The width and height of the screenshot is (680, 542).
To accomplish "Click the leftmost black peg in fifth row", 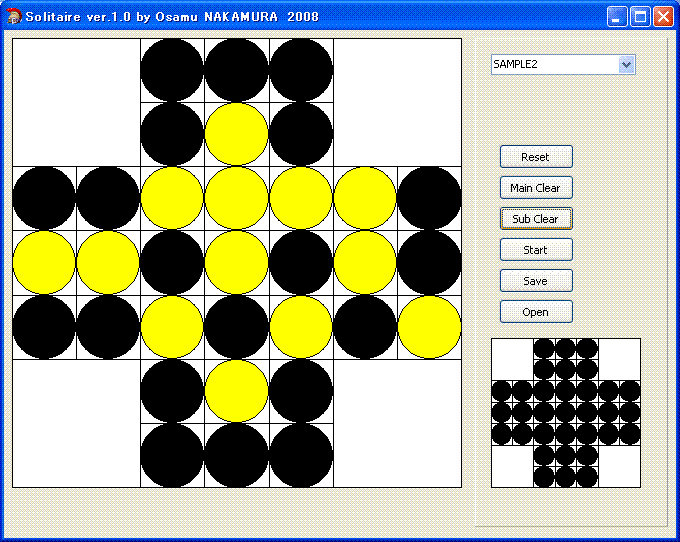I will click(x=44, y=327).
